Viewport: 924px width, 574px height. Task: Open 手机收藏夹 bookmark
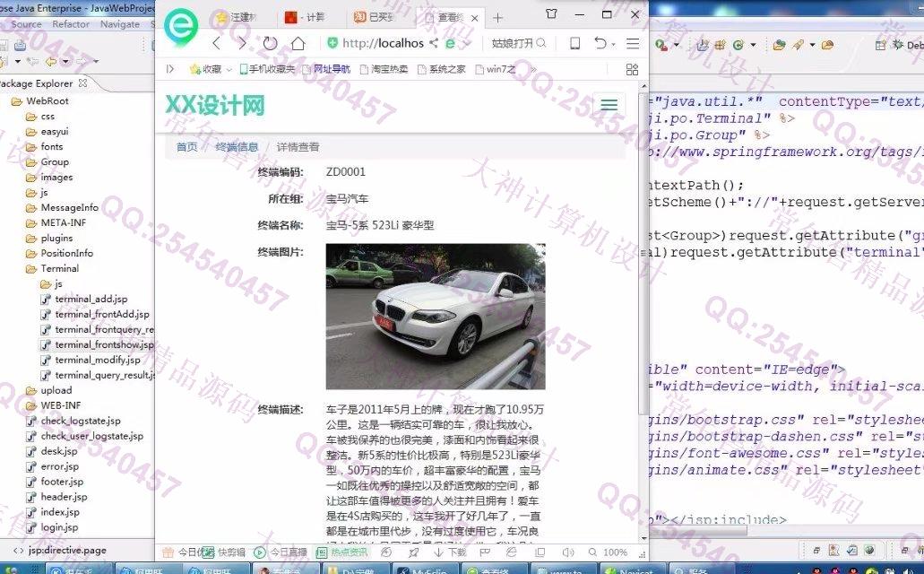[267, 70]
